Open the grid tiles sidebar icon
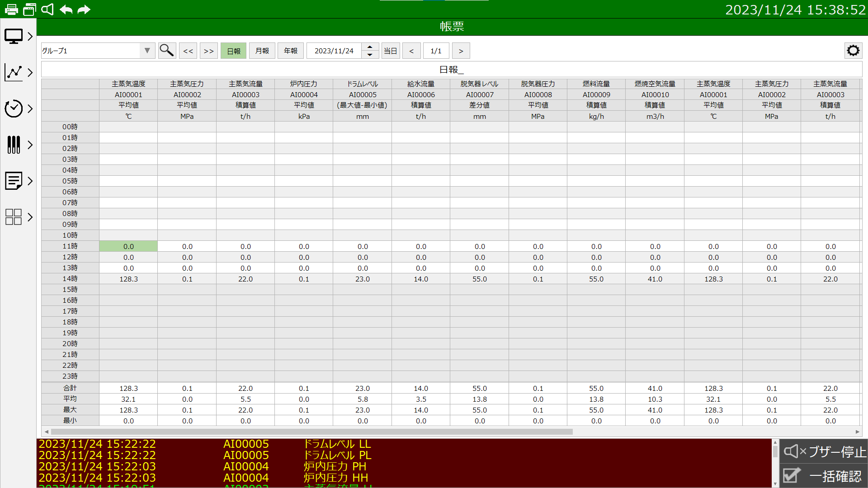This screenshot has width=868, height=488. (14, 217)
